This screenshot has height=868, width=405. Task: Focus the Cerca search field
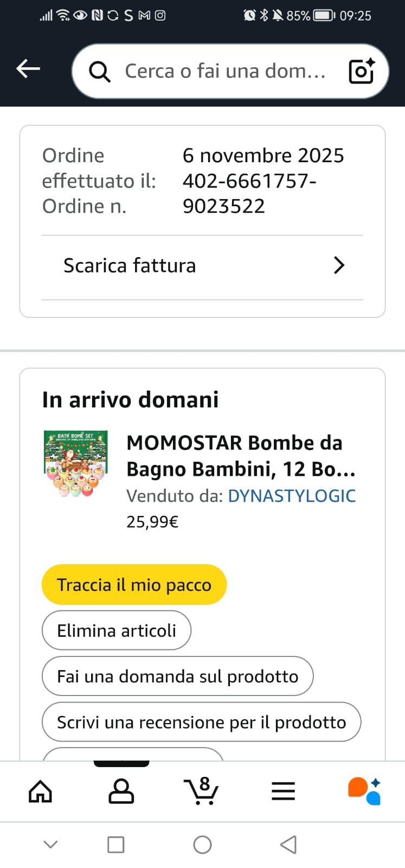point(225,71)
